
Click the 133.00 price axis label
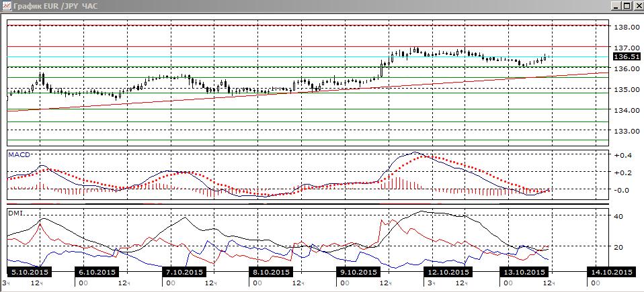tap(627, 132)
